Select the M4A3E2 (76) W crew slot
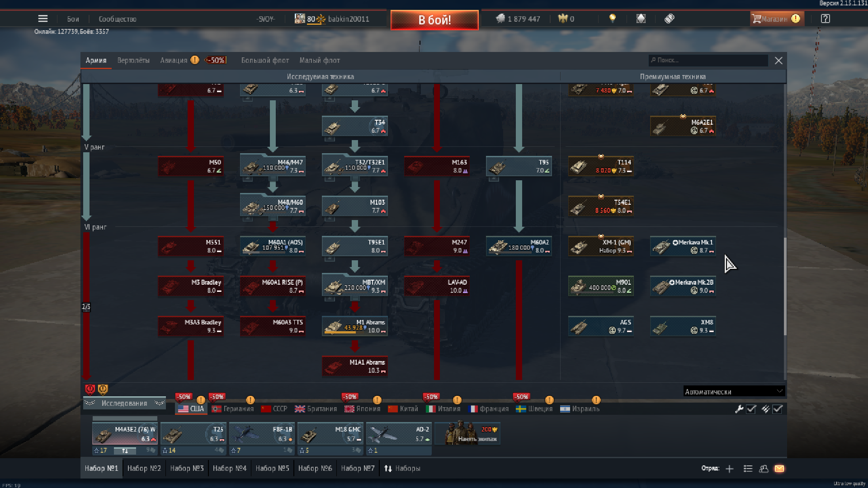The image size is (868, 488). (125, 434)
